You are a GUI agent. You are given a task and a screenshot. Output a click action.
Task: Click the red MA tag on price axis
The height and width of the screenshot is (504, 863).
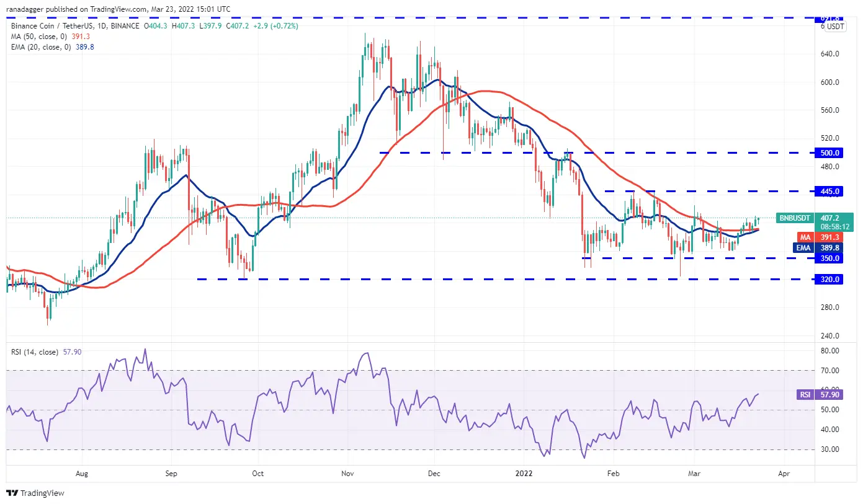coord(805,237)
